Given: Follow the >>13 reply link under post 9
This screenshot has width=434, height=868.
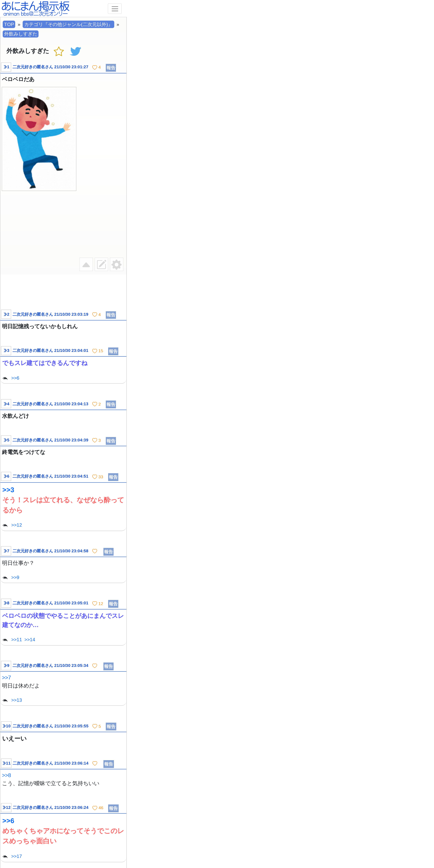Looking at the screenshot, I should coord(17,700).
